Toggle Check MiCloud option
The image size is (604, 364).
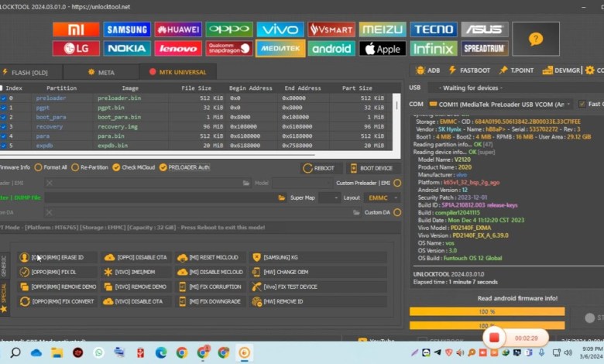coord(134,167)
